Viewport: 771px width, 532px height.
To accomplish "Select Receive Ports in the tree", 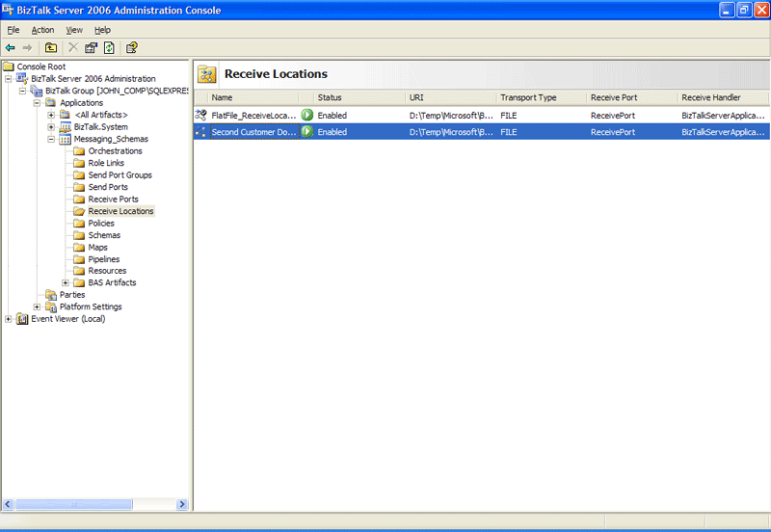I will (x=113, y=199).
